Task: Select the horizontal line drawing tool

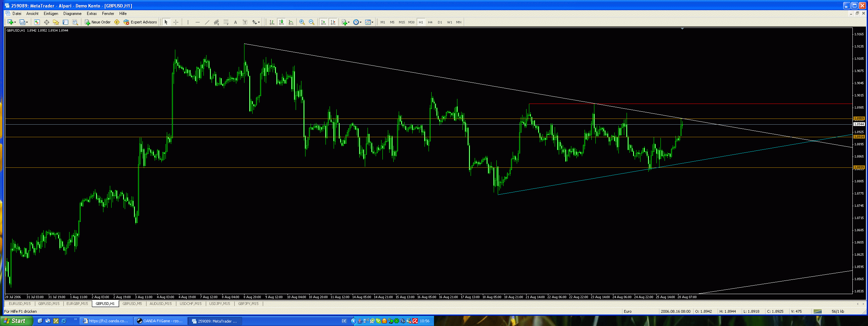Action: tap(198, 22)
